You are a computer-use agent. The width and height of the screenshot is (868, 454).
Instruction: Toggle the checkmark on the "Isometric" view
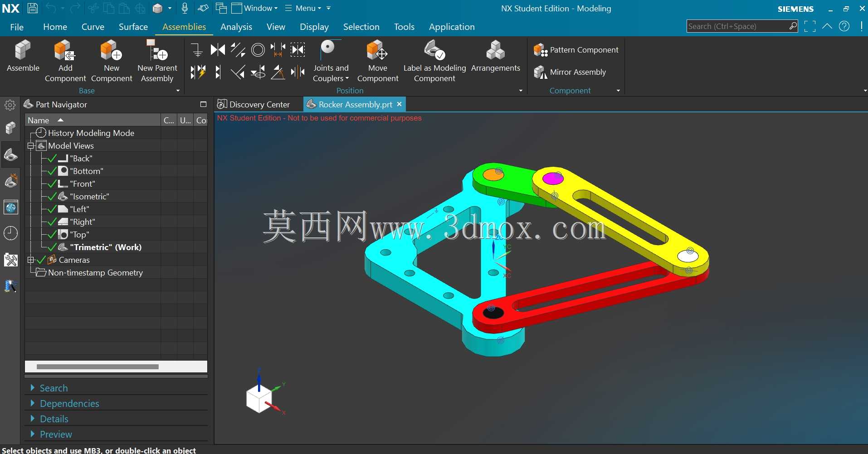(x=52, y=196)
